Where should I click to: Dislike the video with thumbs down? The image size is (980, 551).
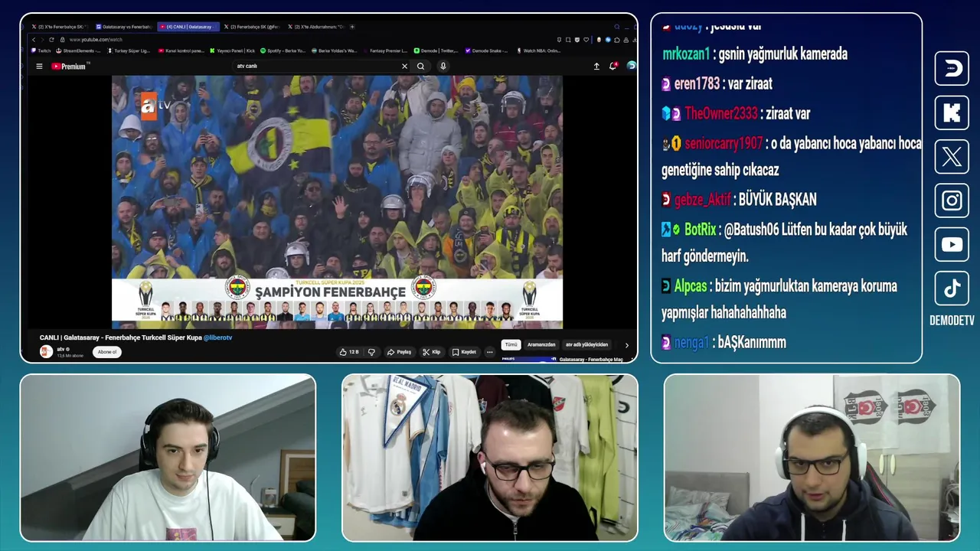point(371,352)
